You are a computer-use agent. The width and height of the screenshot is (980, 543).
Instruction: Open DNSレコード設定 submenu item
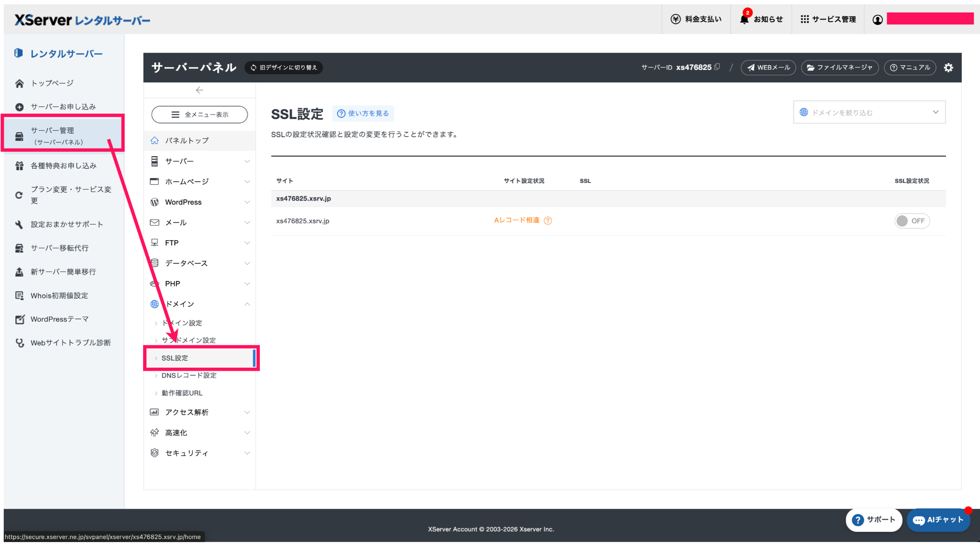click(x=189, y=375)
